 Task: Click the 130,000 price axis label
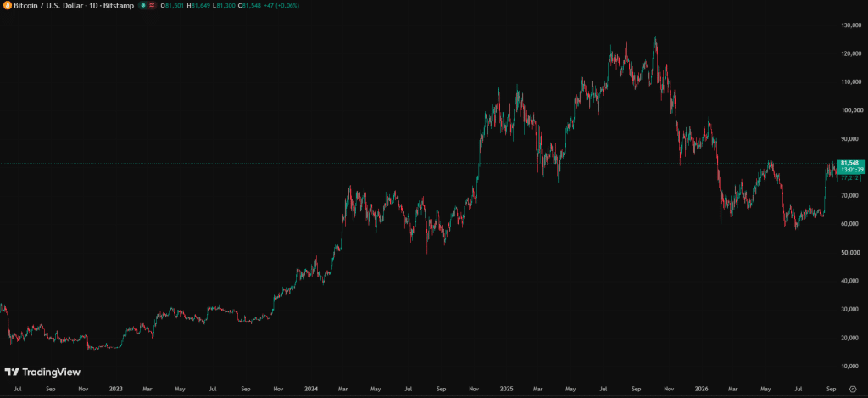pyautogui.click(x=849, y=25)
